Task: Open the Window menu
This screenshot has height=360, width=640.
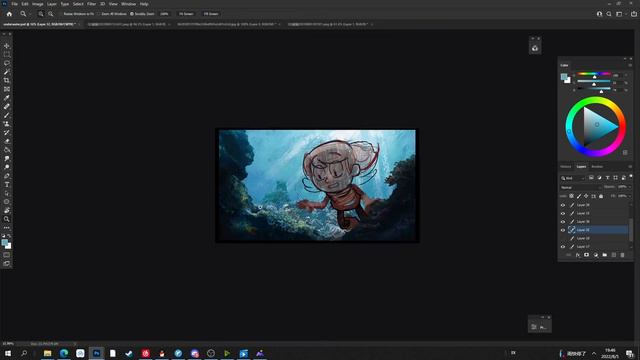Action: point(128,4)
